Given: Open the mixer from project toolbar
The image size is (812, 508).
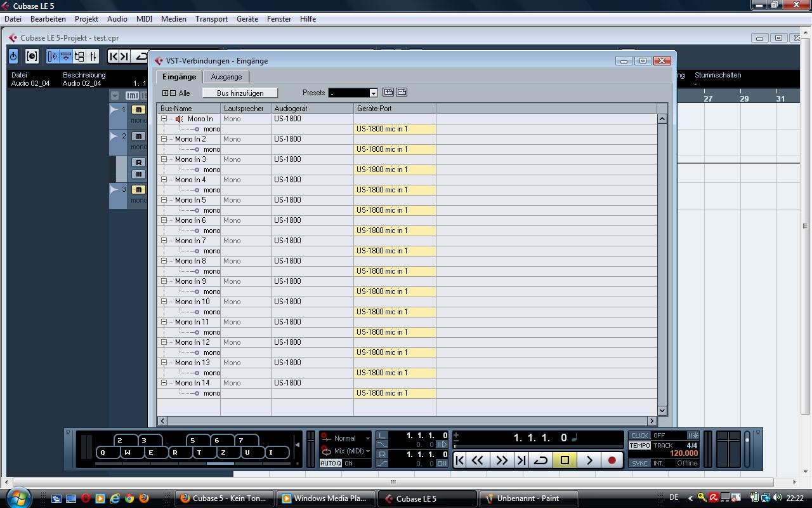Looking at the screenshot, I should 93,57.
